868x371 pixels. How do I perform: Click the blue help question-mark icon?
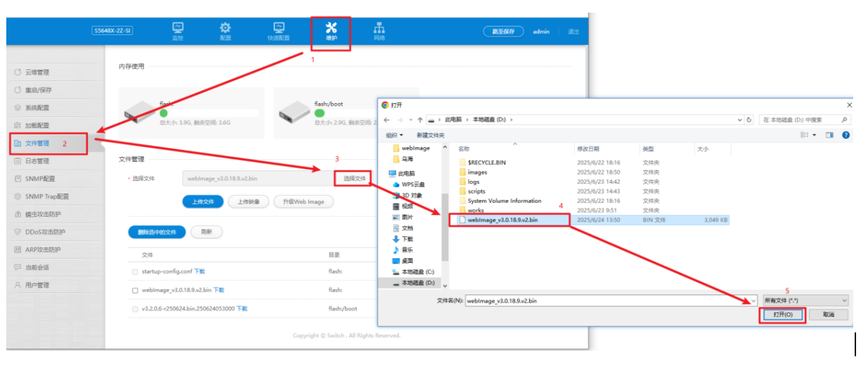[x=846, y=135]
